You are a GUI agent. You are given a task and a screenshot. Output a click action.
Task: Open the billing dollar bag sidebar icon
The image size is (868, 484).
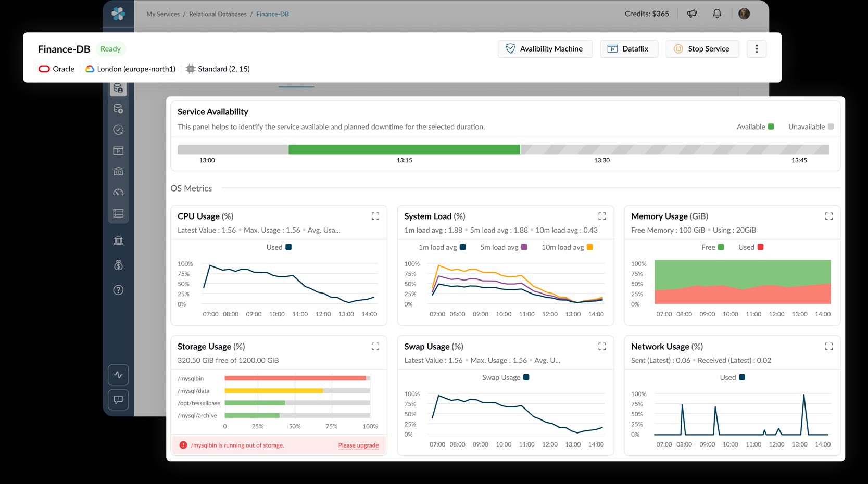pyautogui.click(x=118, y=265)
